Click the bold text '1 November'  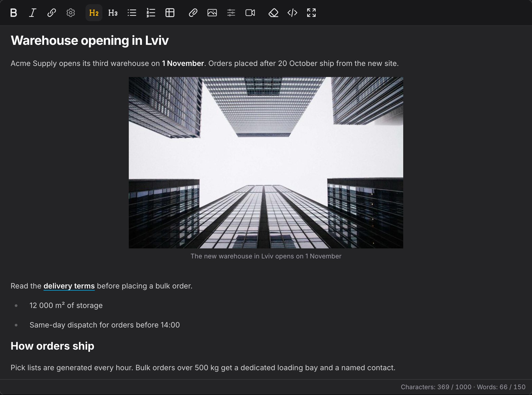[183, 64]
